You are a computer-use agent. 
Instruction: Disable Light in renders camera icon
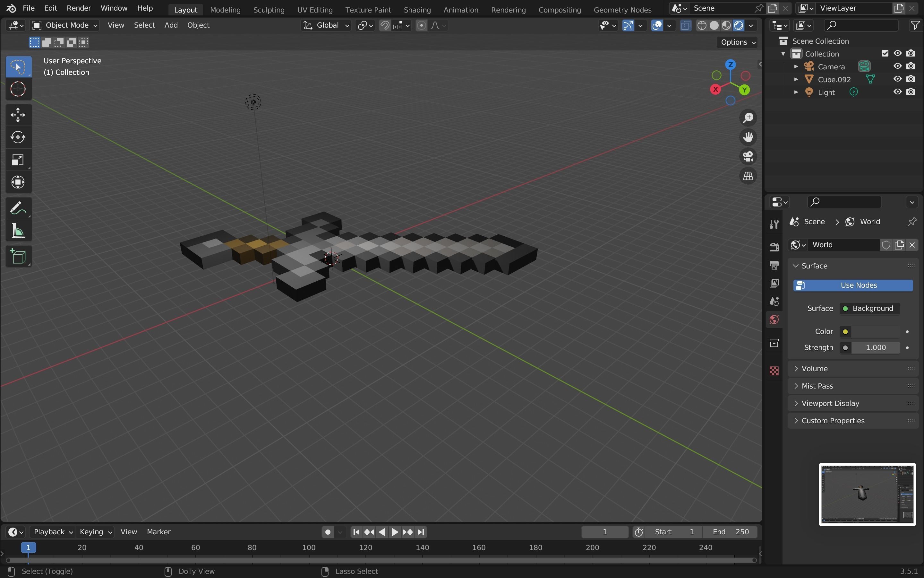(911, 92)
